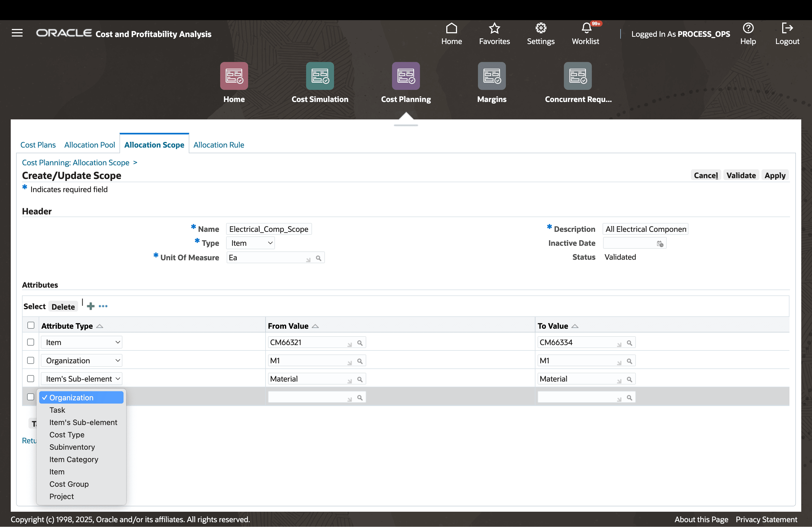Click the Validate button
The width and height of the screenshot is (812, 527).
pyautogui.click(x=741, y=175)
